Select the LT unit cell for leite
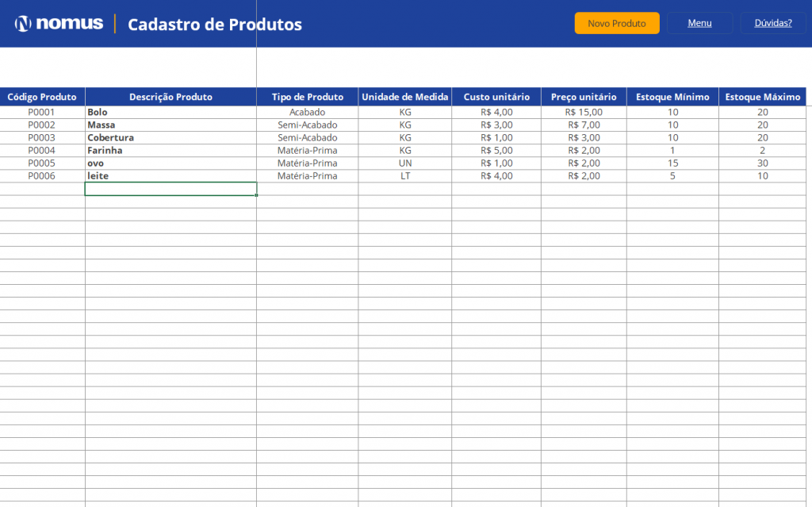The height and width of the screenshot is (507, 812). pos(404,175)
